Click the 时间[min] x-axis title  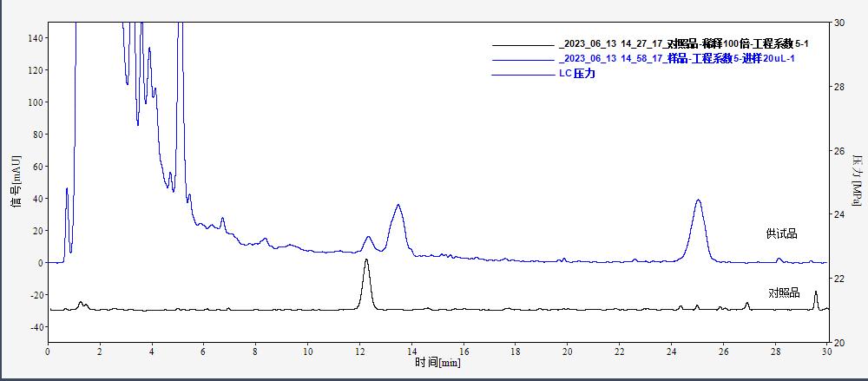tap(437, 363)
